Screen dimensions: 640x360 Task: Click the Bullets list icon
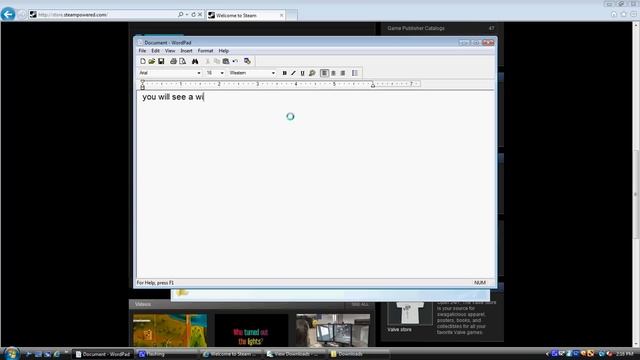355,73
